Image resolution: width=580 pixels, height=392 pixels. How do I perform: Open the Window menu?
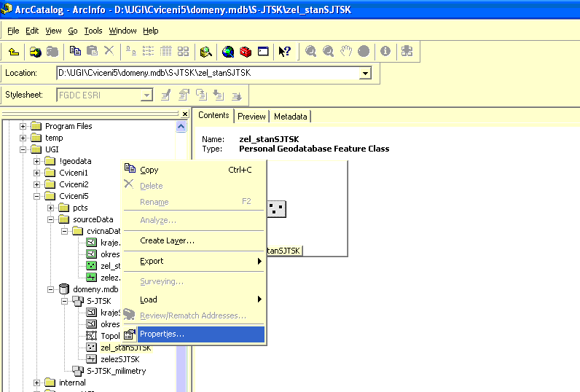point(122,31)
